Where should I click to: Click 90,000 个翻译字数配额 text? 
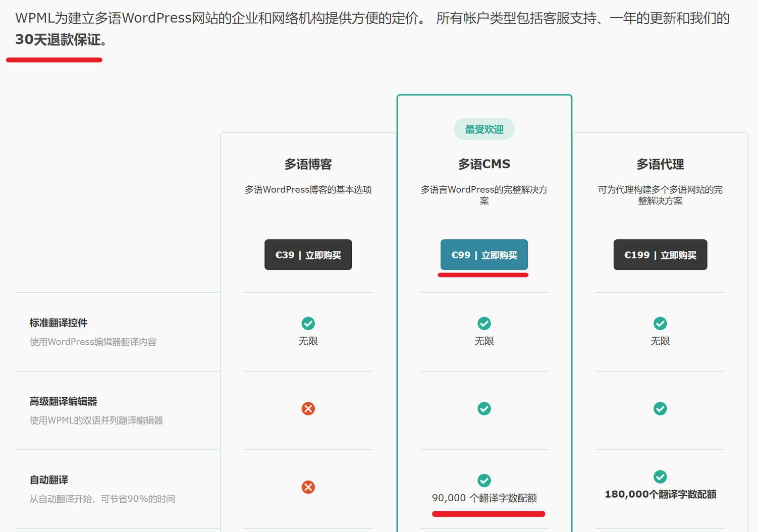[484, 498]
